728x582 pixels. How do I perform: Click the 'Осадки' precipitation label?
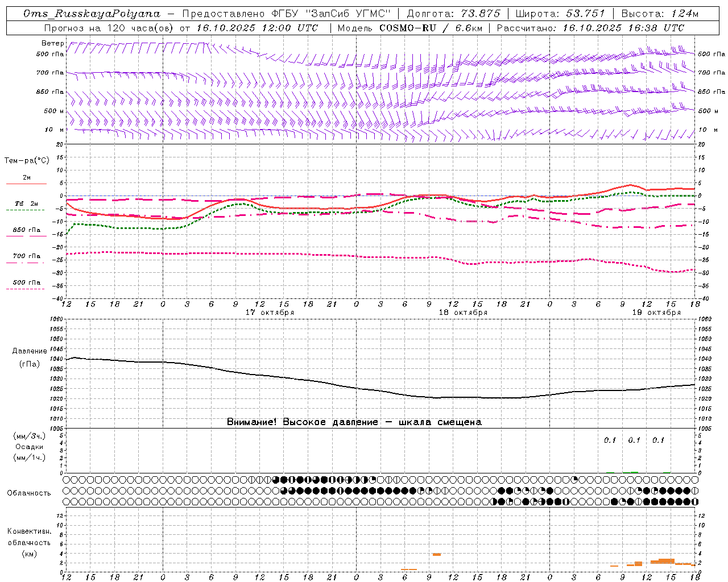pos(30,447)
